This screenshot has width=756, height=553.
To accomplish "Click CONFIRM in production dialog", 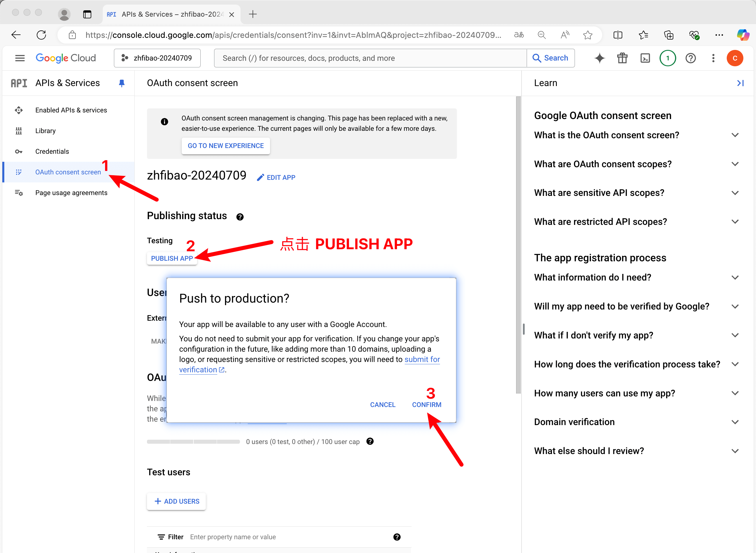I will [x=427, y=405].
